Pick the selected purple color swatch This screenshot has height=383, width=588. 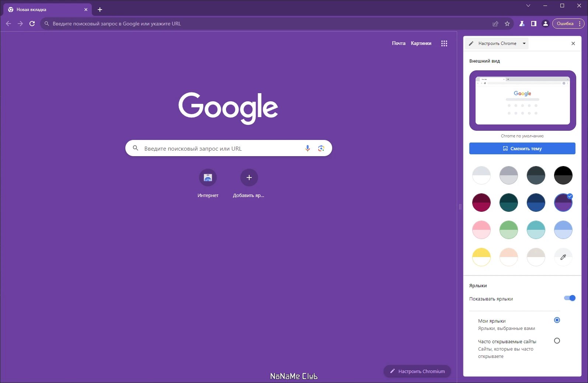click(563, 203)
